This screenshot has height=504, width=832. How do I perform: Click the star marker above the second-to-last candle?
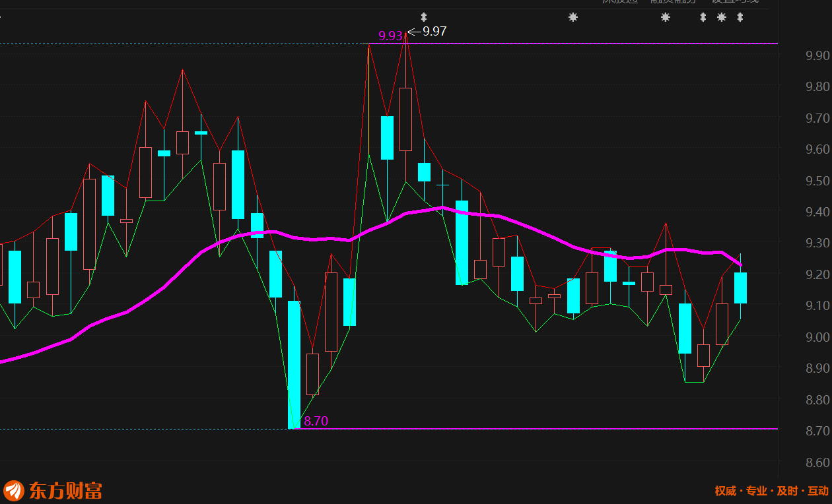pos(722,17)
